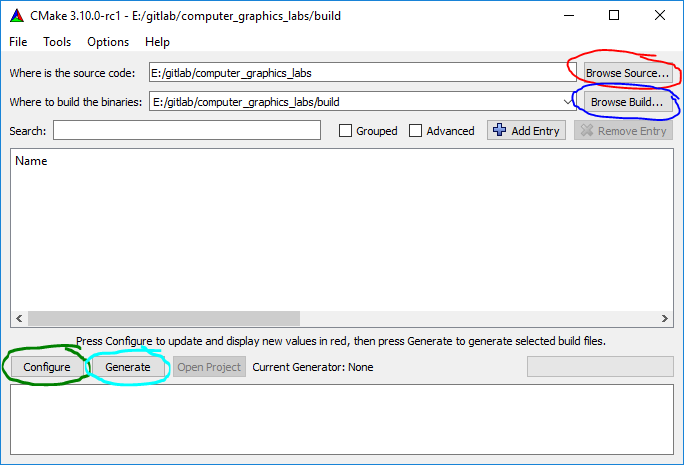
Task: Click the right arrow of horizontal scrollbar
Action: (664, 318)
